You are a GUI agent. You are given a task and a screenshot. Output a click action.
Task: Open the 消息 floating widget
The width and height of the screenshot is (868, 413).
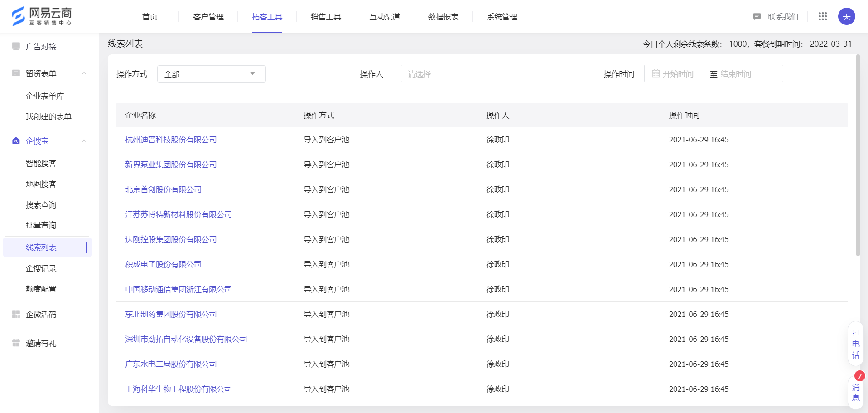pyautogui.click(x=855, y=393)
